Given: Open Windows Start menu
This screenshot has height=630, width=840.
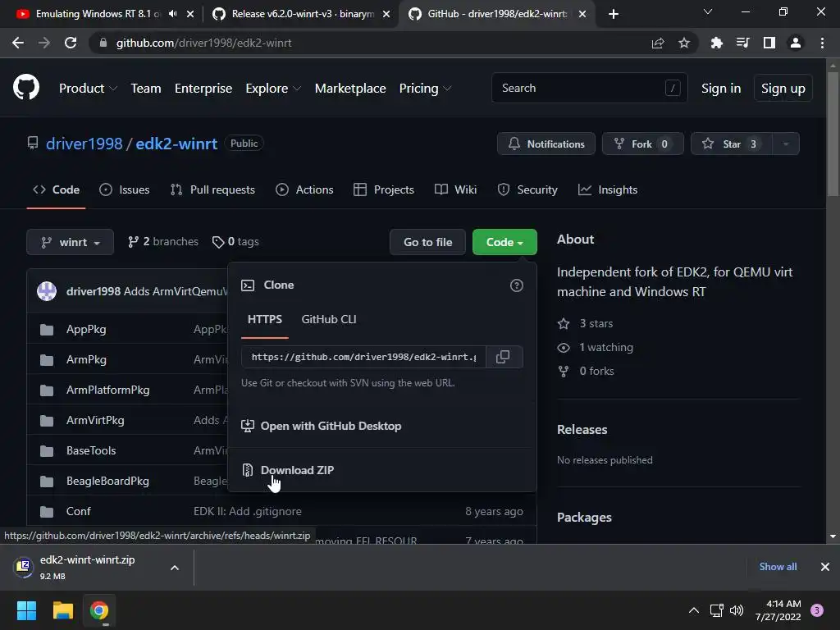Looking at the screenshot, I should [26, 610].
